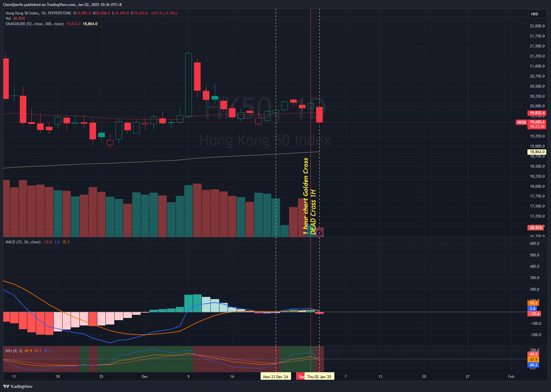Click the 16:23:36 bar countdown label

(x=537, y=127)
